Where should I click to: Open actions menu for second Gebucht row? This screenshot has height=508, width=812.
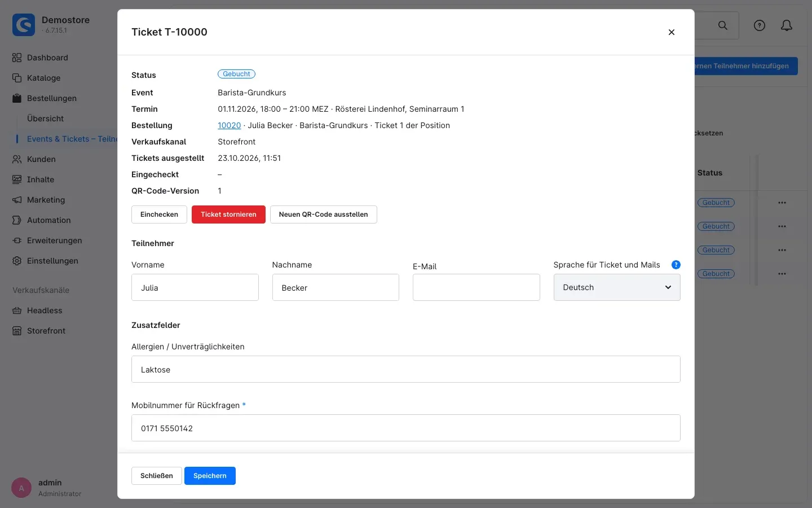click(x=782, y=226)
